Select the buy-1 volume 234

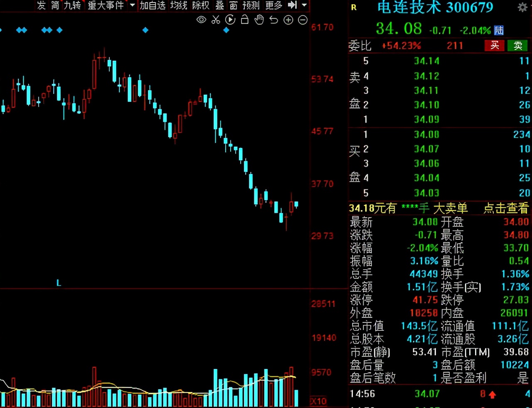pos(522,135)
